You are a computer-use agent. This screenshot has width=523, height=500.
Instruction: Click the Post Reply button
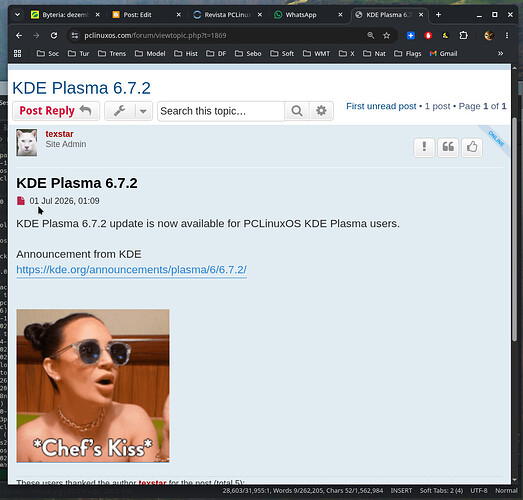tap(56, 111)
